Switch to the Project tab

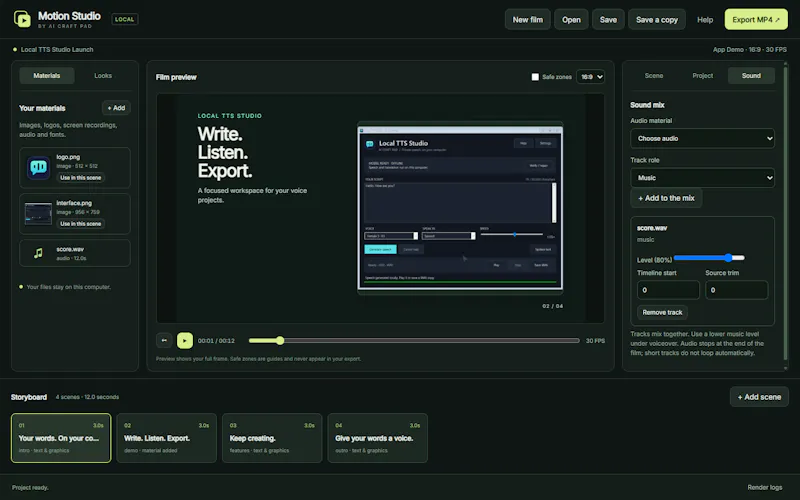point(702,76)
